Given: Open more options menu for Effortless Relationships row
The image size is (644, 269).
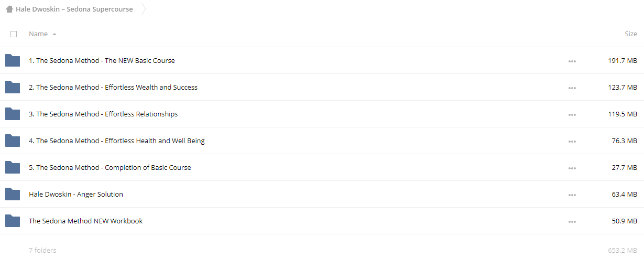Looking at the screenshot, I should coord(572,114).
